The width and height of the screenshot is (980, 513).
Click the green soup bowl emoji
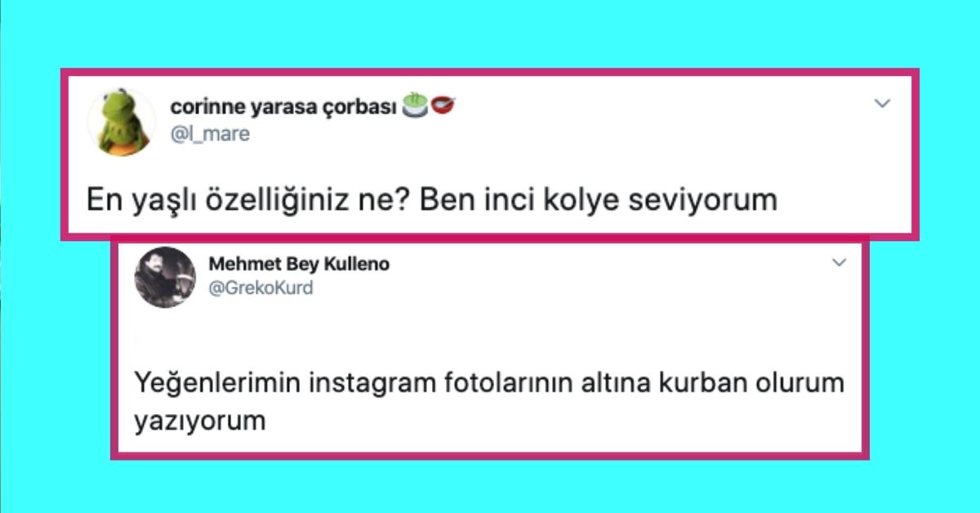pyautogui.click(x=416, y=106)
